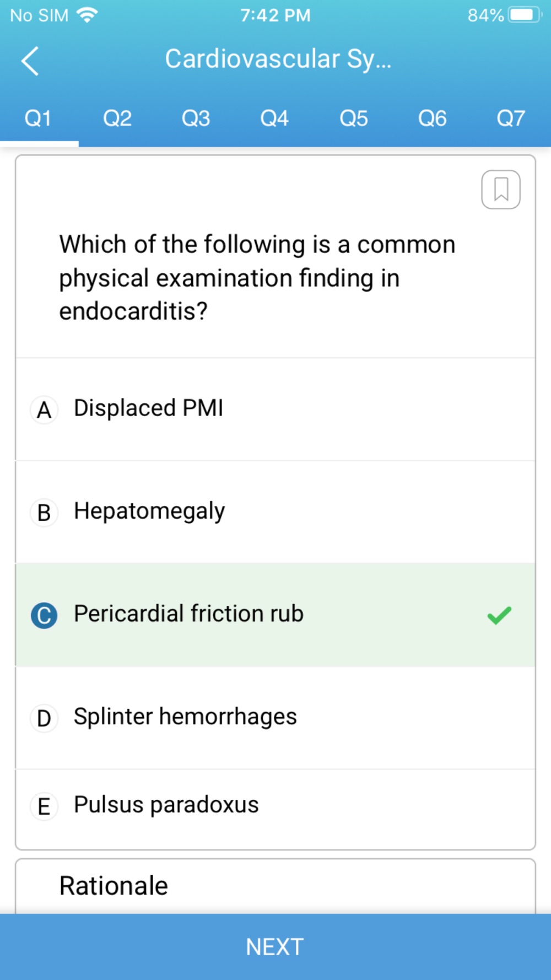Go to the Q5 tab
This screenshot has height=980, width=551.
pyautogui.click(x=354, y=118)
